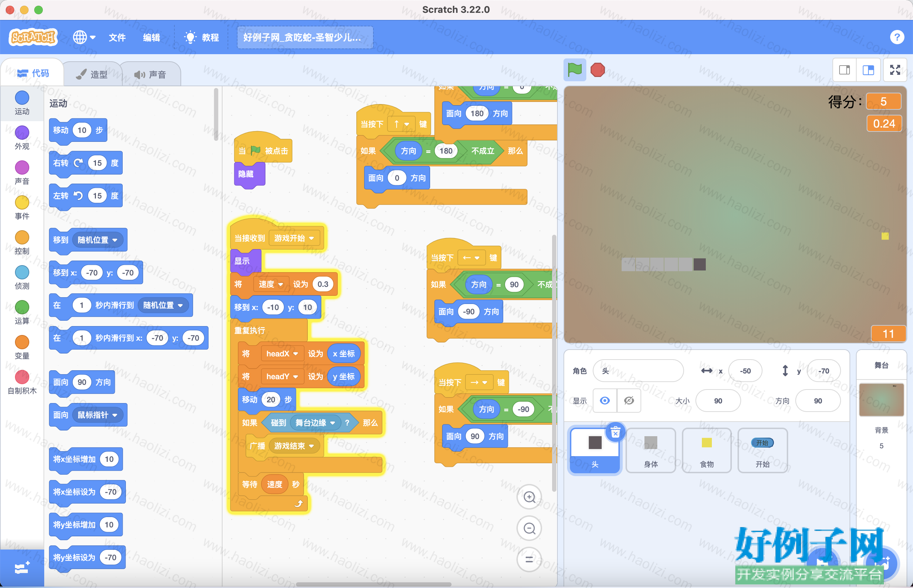913x588 pixels.
Task: Select the 变量 dark orange category circle
Action: pyautogui.click(x=22, y=342)
